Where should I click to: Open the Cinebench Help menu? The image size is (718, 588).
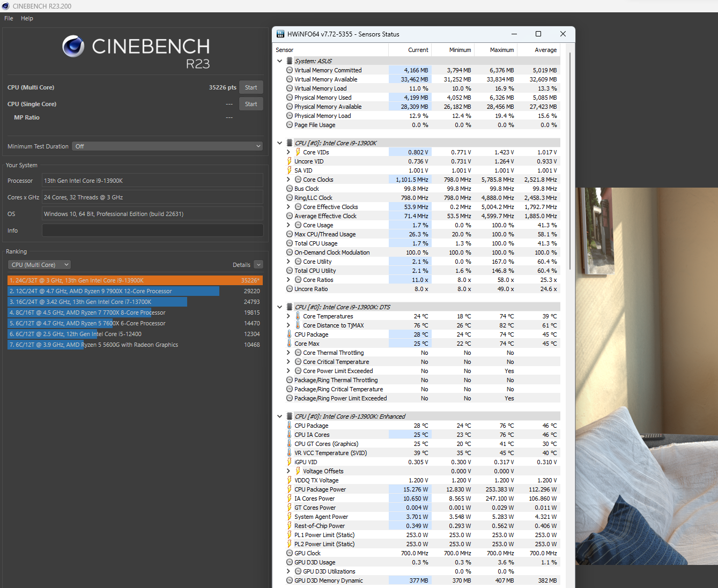[x=27, y=18]
